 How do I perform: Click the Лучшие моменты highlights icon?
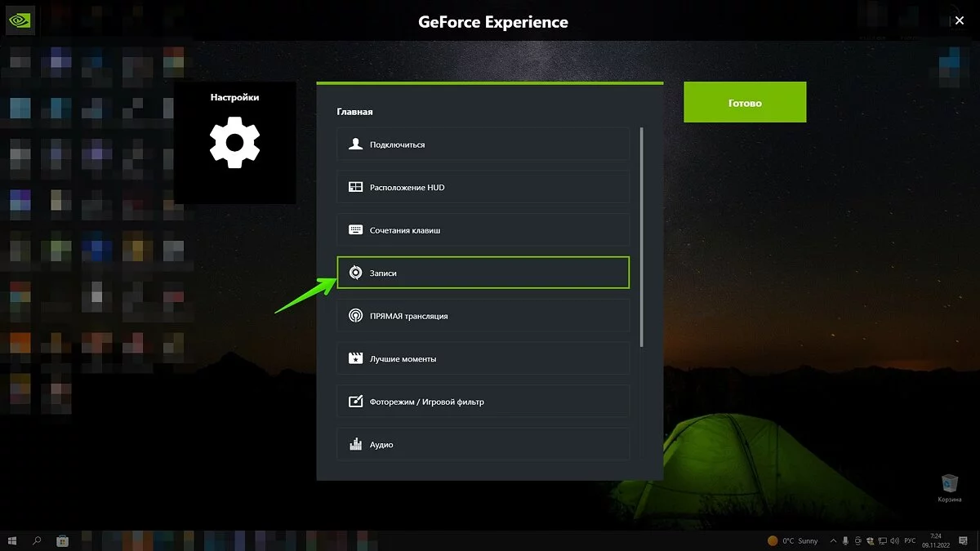[x=355, y=359]
